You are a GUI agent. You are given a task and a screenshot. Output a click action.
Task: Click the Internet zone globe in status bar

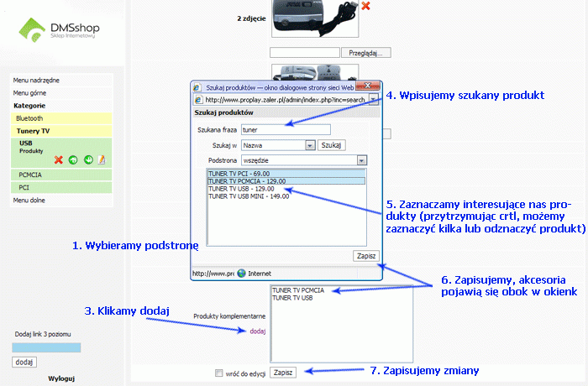242,274
